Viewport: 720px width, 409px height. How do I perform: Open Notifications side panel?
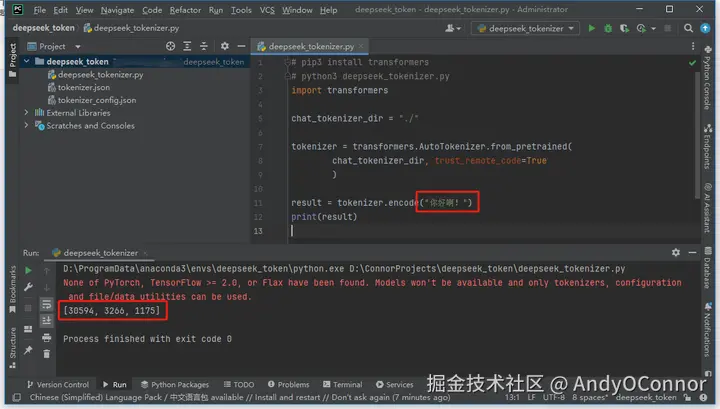[707, 330]
